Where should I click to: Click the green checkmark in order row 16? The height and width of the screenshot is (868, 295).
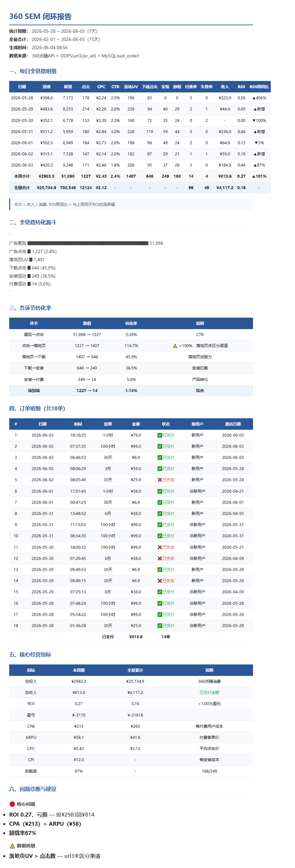(160, 603)
